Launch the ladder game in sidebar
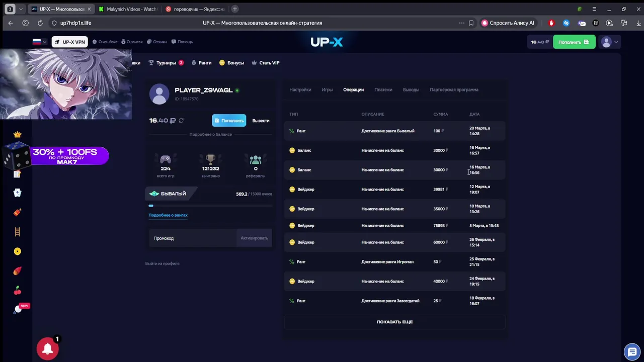Viewport: 644px width, 362px height. (x=18, y=232)
